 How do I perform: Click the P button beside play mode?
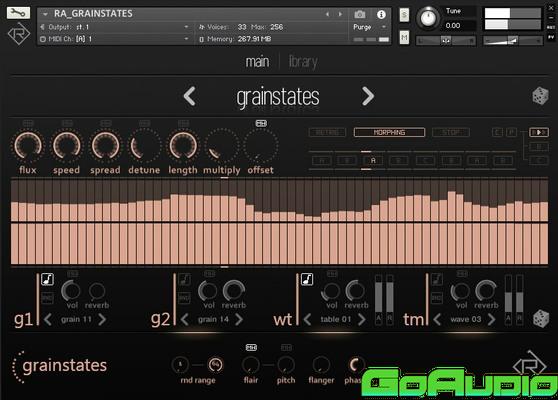pyautogui.click(x=511, y=132)
